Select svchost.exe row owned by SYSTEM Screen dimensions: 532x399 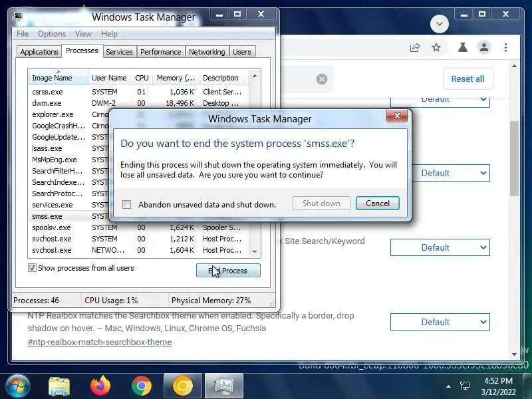pyautogui.click(x=138, y=239)
